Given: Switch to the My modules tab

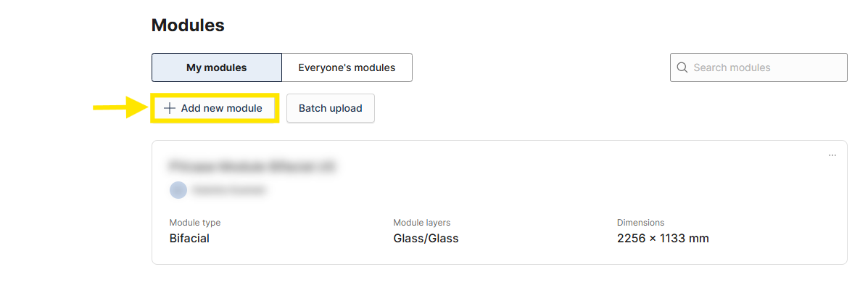Looking at the screenshot, I should point(216,67).
